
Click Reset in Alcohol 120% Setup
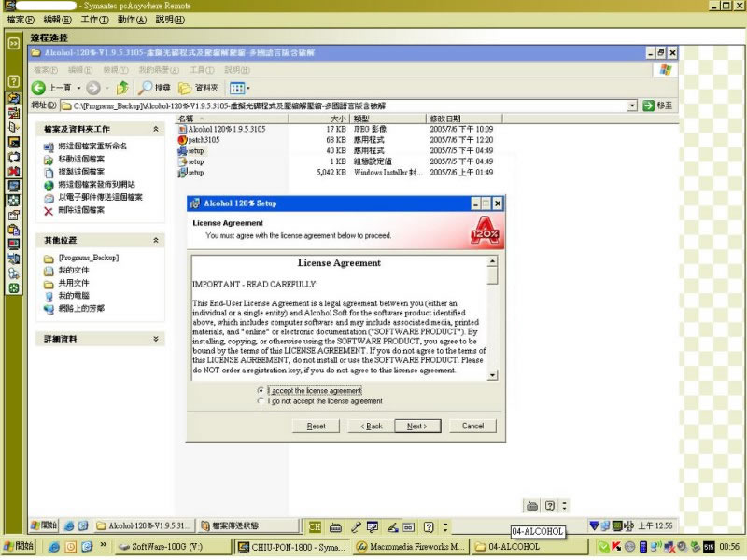click(316, 427)
